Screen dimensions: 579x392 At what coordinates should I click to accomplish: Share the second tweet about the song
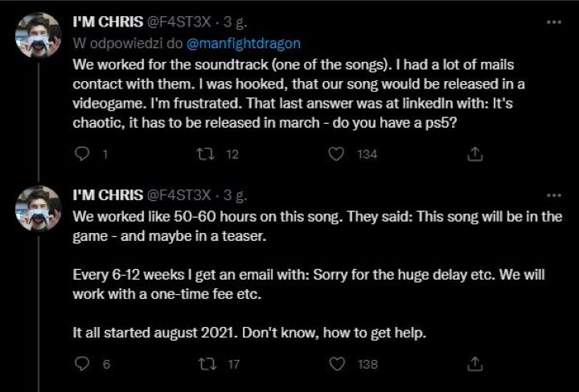[x=474, y=365]
